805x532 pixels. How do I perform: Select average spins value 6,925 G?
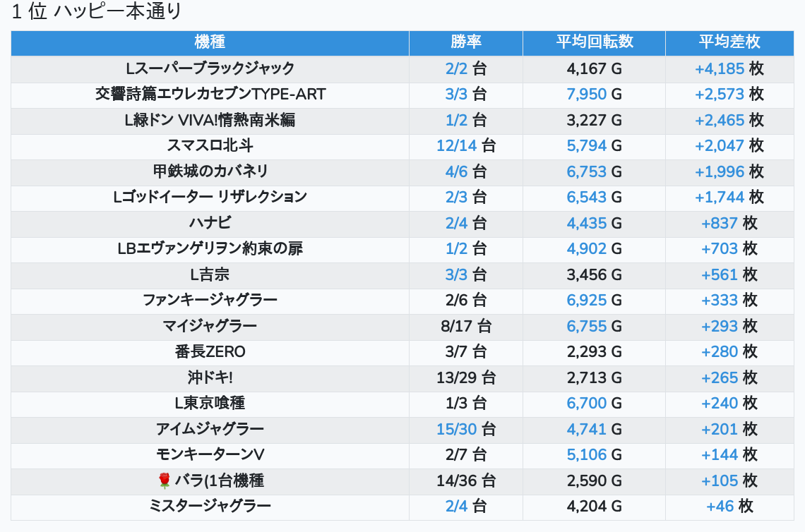[x=595, y=300]
